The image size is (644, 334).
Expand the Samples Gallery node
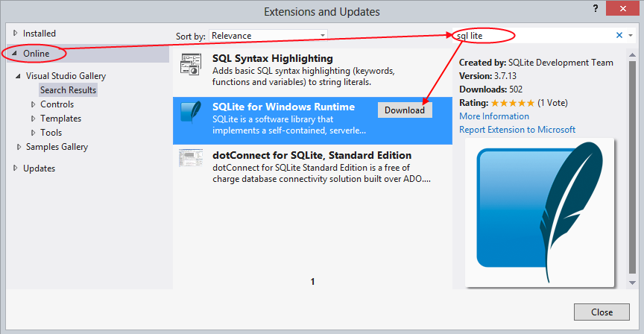point(19,147)
